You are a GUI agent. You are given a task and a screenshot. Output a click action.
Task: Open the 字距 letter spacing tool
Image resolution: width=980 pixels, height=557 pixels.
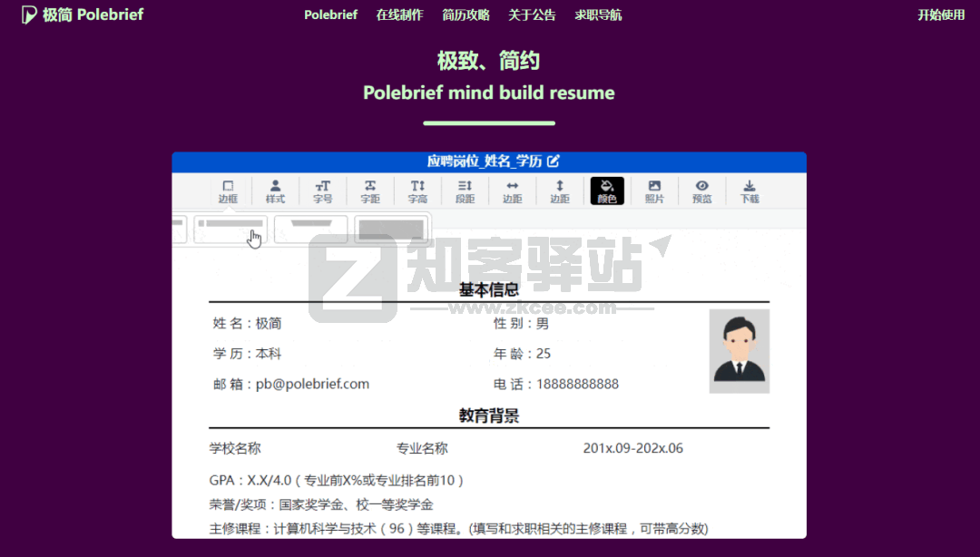tap(370, 191)
